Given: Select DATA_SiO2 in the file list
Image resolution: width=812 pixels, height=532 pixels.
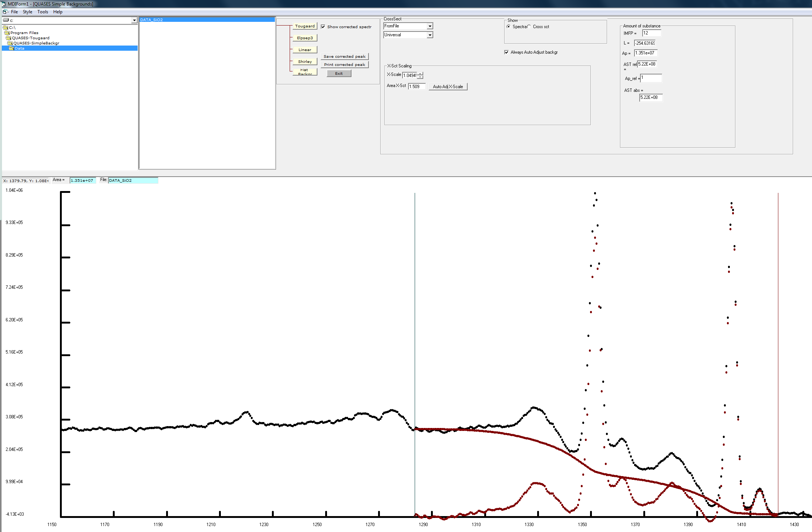Looking at the screenshot, I should pyautogui.click(x=152, y=20).
